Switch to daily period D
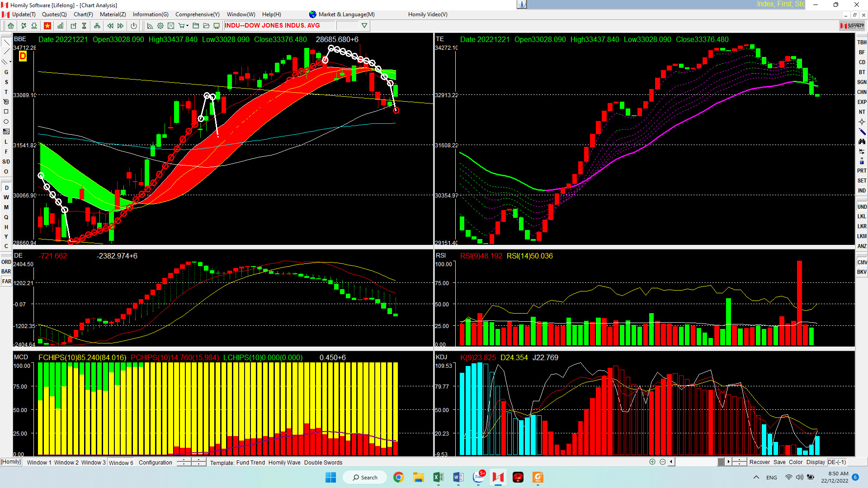The height and width of the screenshot is (488, 868). point(6,188)
